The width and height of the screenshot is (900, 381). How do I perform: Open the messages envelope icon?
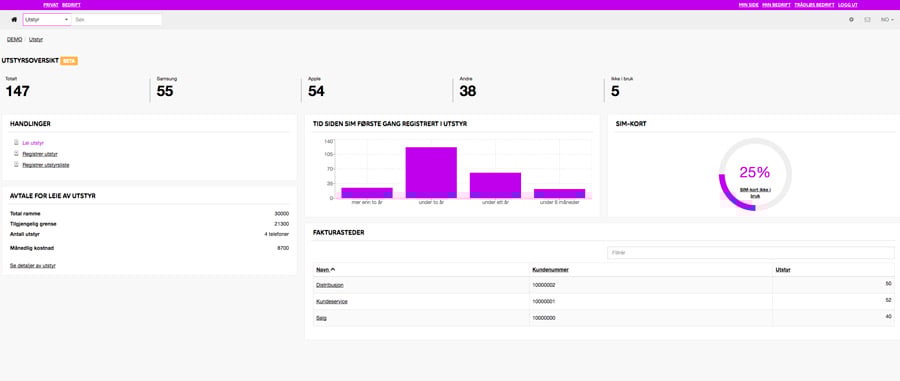click(x=867, y=20)
